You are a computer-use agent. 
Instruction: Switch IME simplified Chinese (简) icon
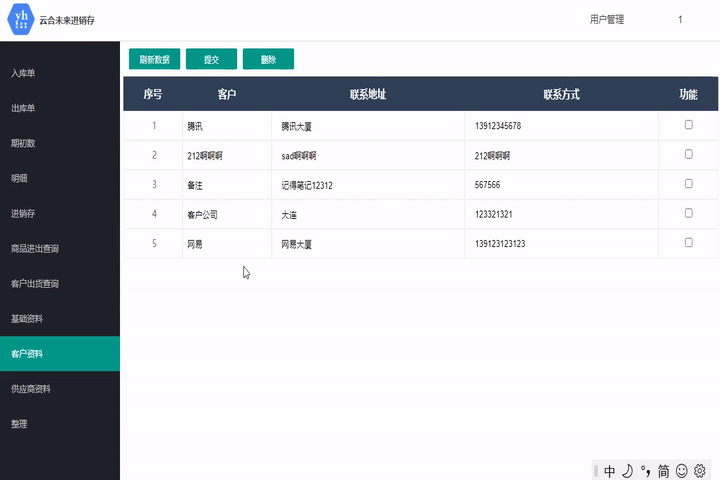(663, 471)
